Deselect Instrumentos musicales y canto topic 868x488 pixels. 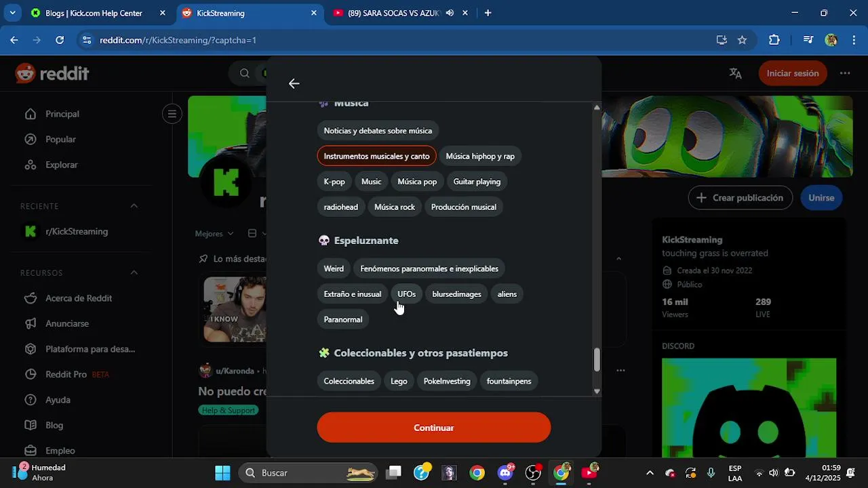coord(376,156)
